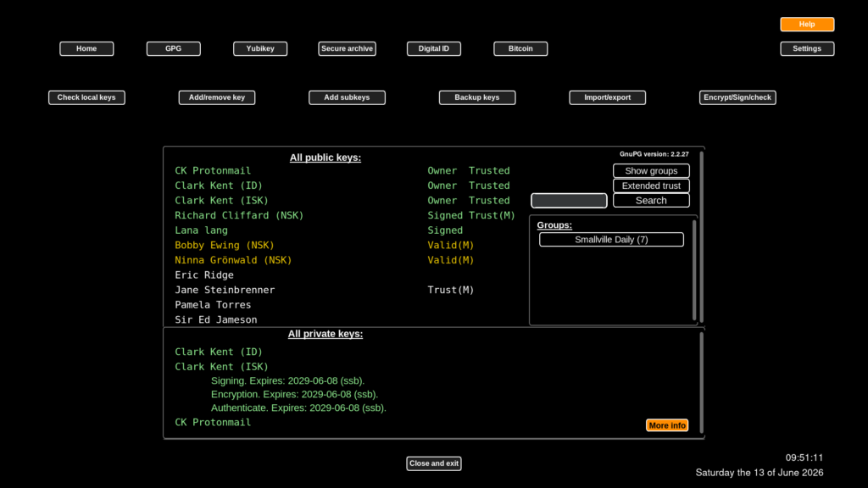The height and width of the screenshot is (488, 868).
Task: Click the Authenticate subkey expiry line
Action: 298,408
